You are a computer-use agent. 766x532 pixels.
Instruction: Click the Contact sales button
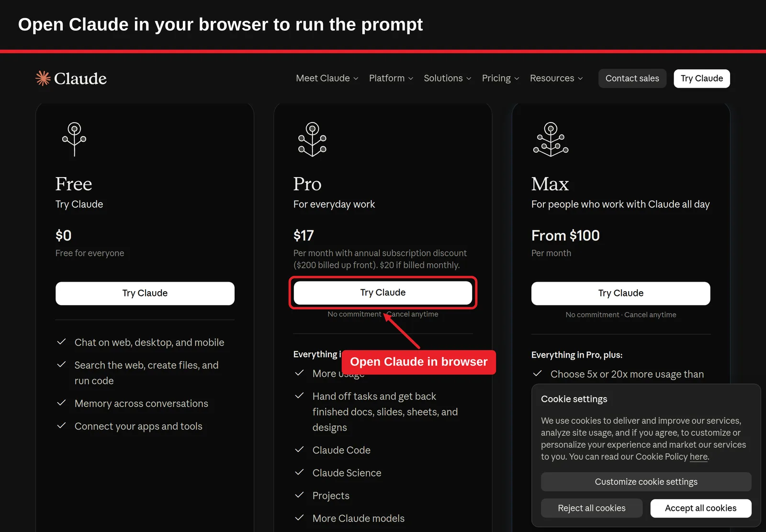(x=632, y=79)
